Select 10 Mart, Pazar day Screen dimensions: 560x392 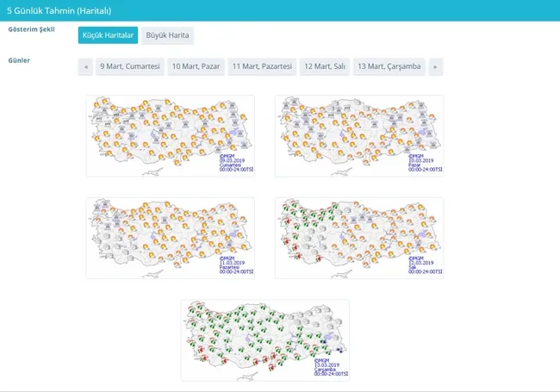pos(196,66)
